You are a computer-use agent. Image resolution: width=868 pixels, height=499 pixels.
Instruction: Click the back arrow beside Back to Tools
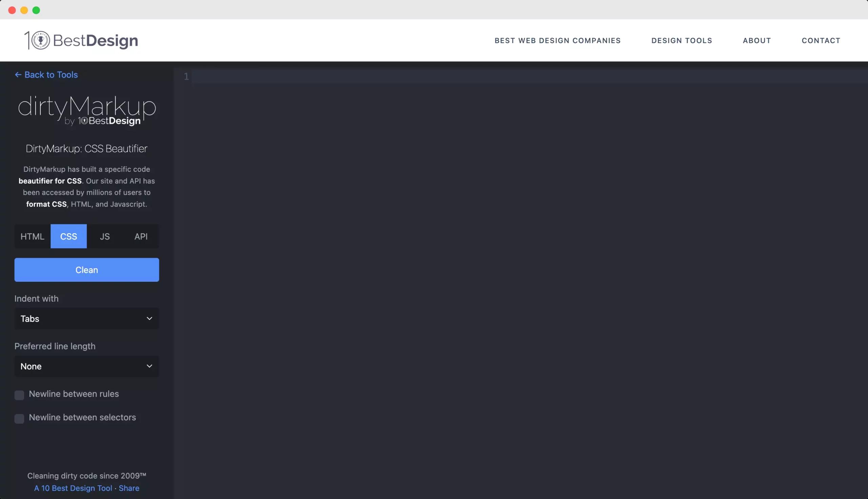[x=18, y=74]
